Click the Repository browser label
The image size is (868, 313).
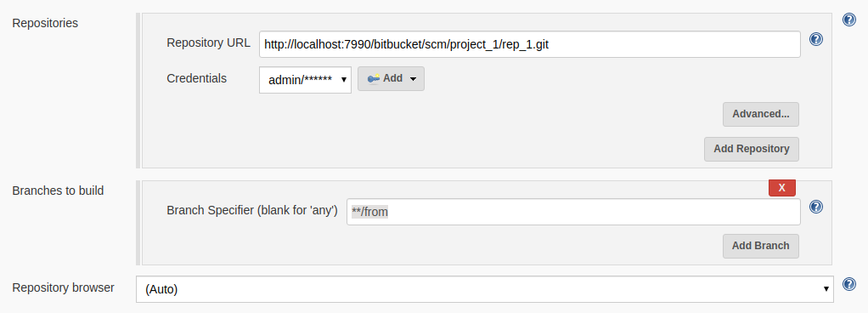pyautogui.click(x=63, y=288)
